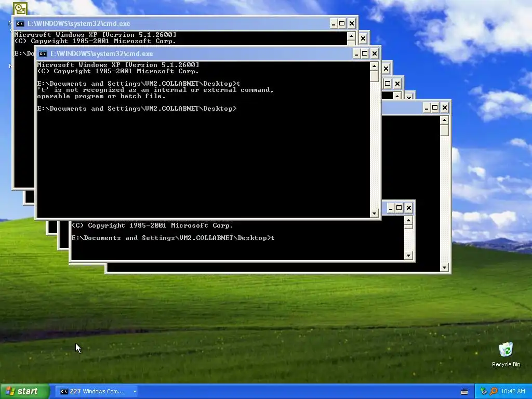This screenshot has height=399, width=532.
Task: Click the Copyright line in the lower cmd window
Action: [x=152, y=225]
